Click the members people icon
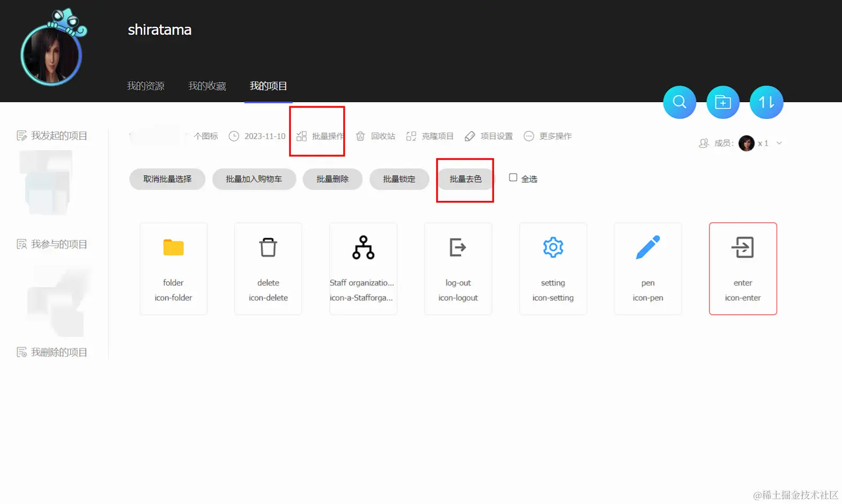Image resolution: width=842 pixels, height=504 pixels. tap(704, 143)
